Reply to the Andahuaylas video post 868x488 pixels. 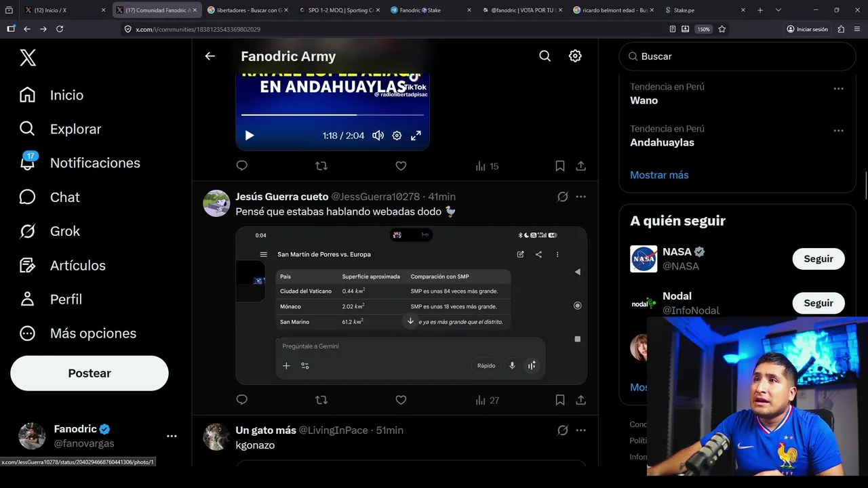coord(242,166)
